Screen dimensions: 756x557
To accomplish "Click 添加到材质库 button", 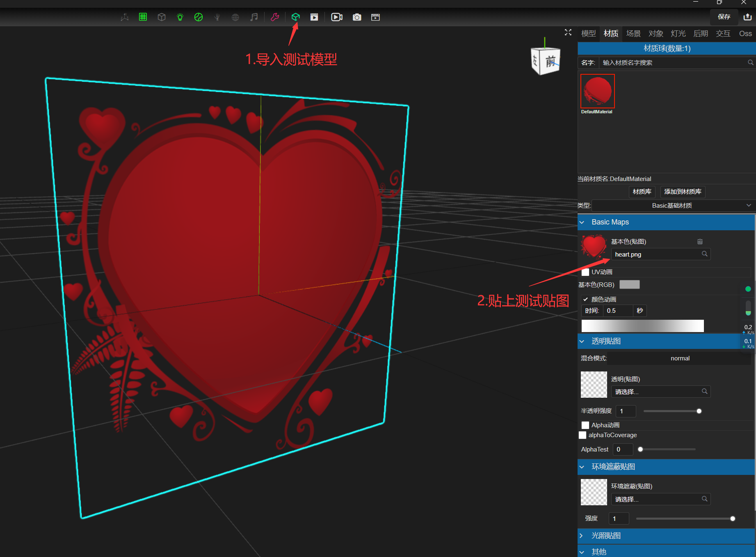I will point(683,192).
